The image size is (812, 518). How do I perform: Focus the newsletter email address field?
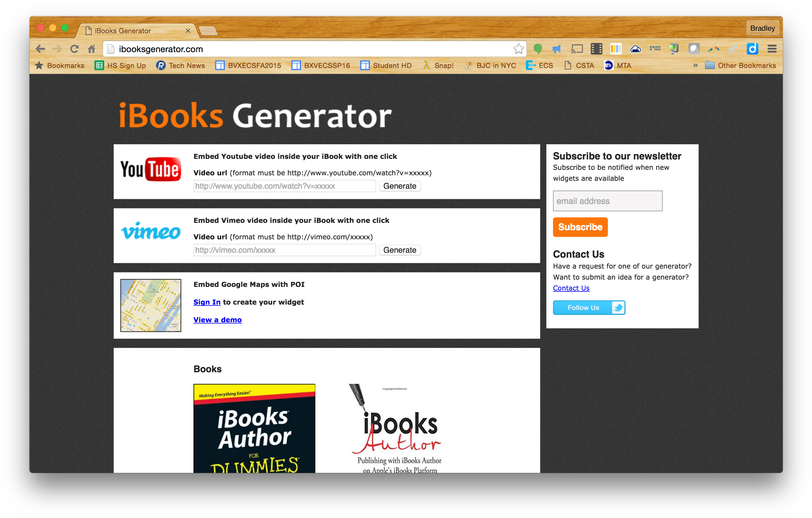click(x=607, y=201)
